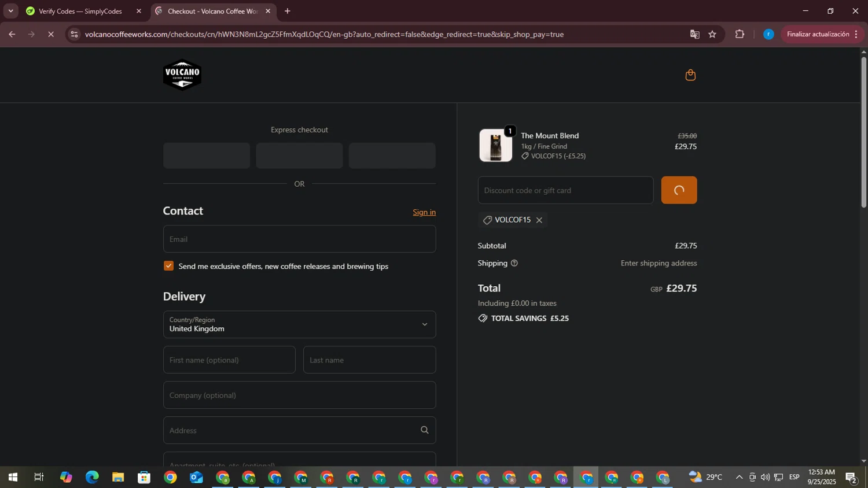Focus the Email input field
This screenshot has height=488, width=868.
click(299, 239)
